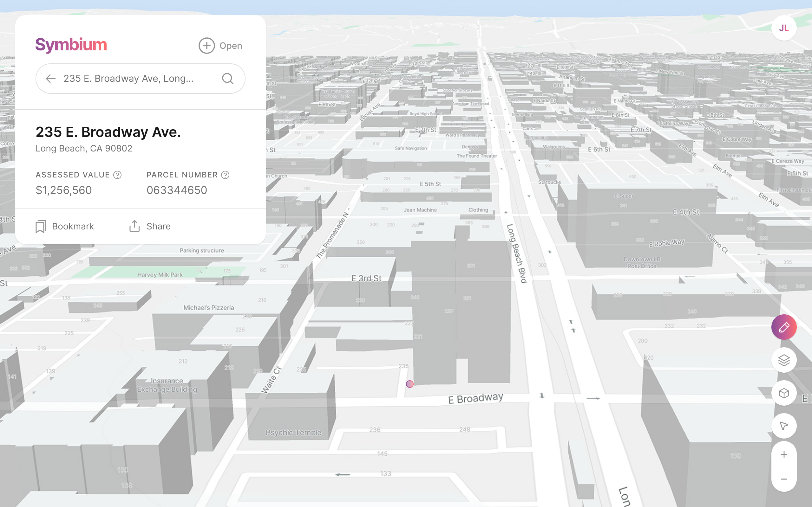Show Assessed Value help tooltip icon
Screen dimensions: 812x507
tap(117, 175)
